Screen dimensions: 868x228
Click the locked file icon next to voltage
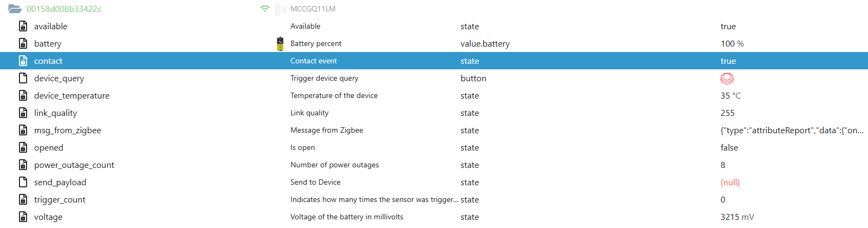click(23, 217)
